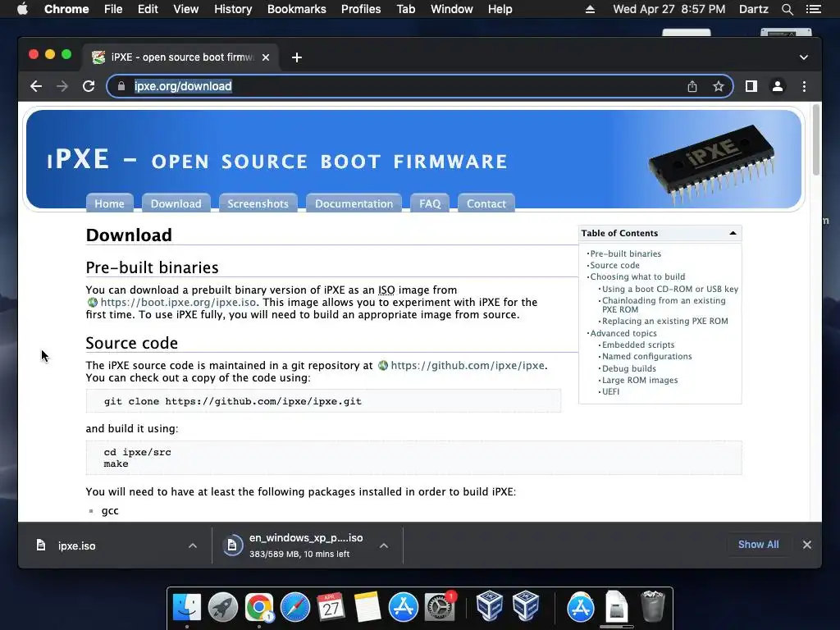Image resolution: width=840 pixels, height=630 pixels.
Task: Open the Chrome profile avatar
Action: tap(778, 86)
